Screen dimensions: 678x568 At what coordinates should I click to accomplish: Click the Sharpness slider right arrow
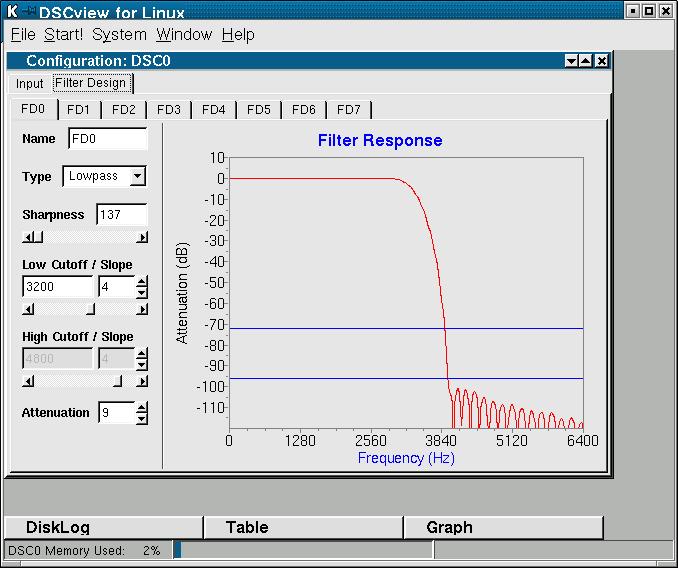[x=143, y=237]
